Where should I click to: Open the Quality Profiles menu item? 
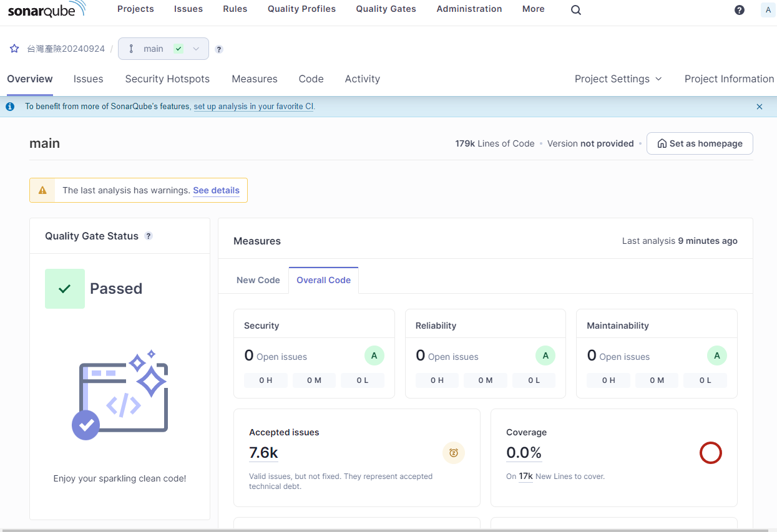pyautogui.click(x=301, y=9)
